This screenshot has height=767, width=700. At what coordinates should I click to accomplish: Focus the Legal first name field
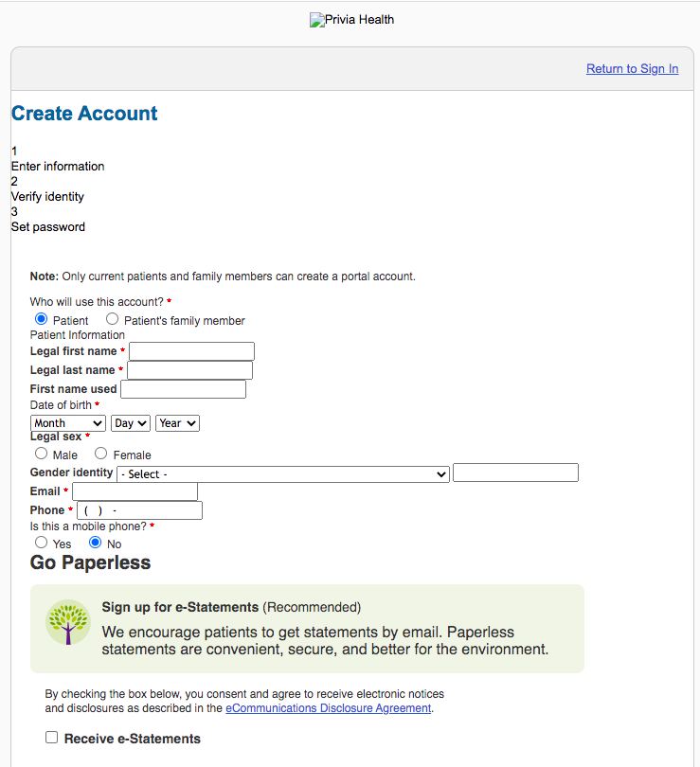pyautogui.click(x=191, y=351)
